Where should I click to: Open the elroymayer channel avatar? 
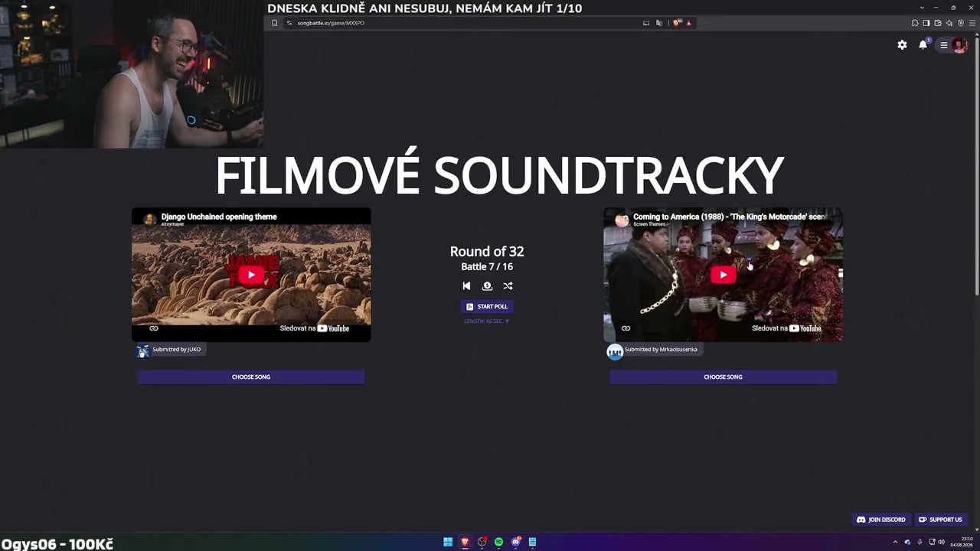150,220
